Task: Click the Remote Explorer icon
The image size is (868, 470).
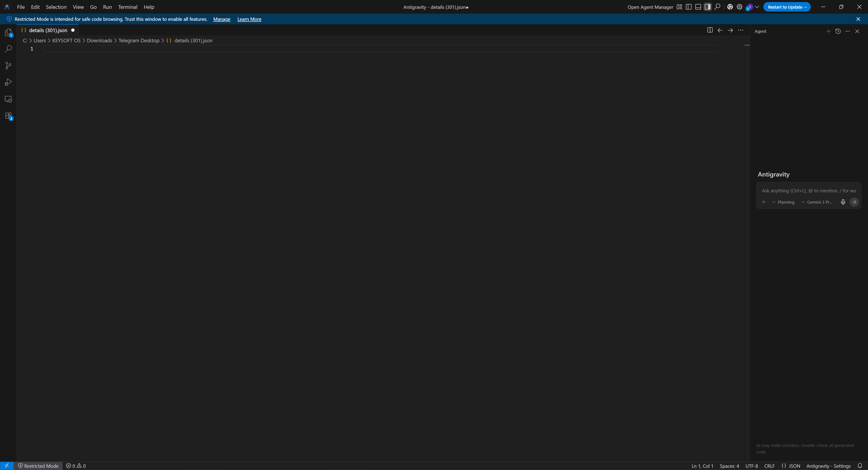Action: [8, 99]
